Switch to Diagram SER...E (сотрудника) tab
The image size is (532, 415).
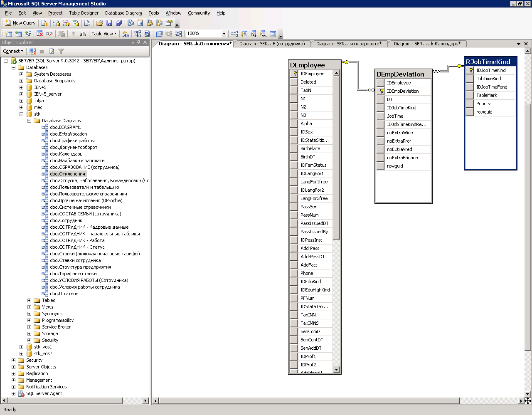coord(272,44)
